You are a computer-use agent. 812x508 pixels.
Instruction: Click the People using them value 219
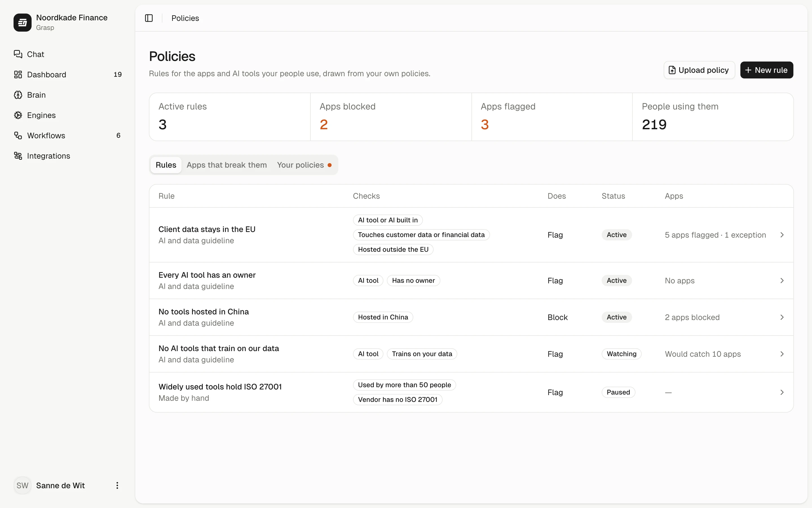pos(654,125)
